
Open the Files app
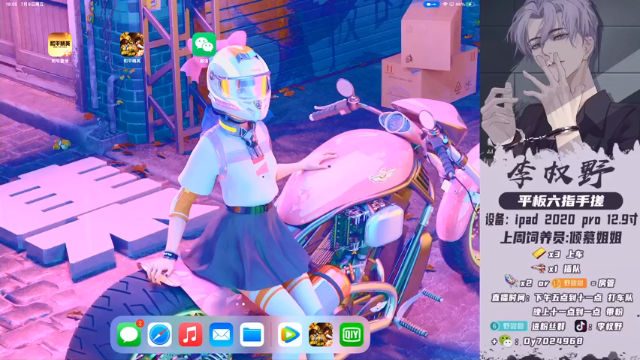(252, 334)
